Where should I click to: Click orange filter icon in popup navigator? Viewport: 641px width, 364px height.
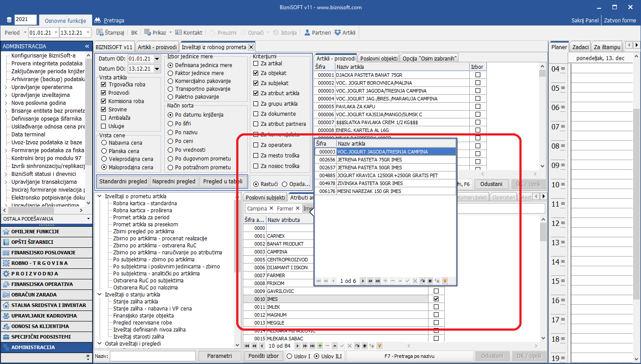click(445, 281)
